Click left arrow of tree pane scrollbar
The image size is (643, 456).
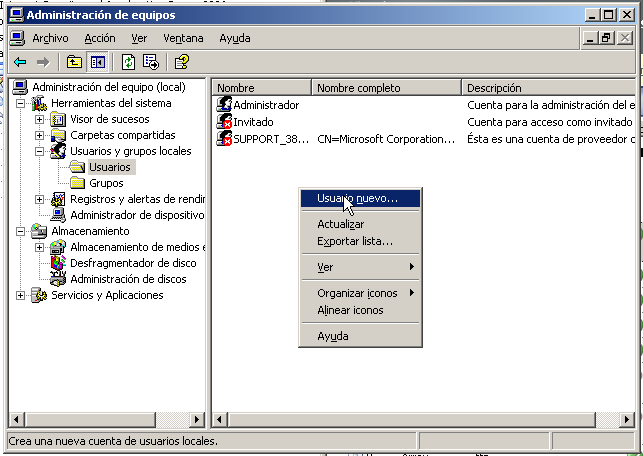click(16, 420)
